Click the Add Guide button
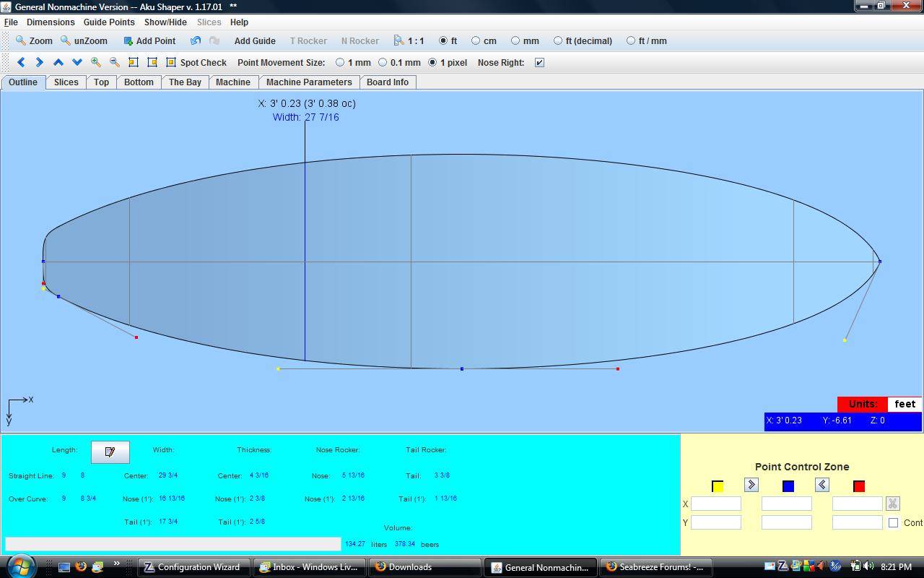Image resolution: width=924 pixels, height=578 pixels. [x=254, y=41]
